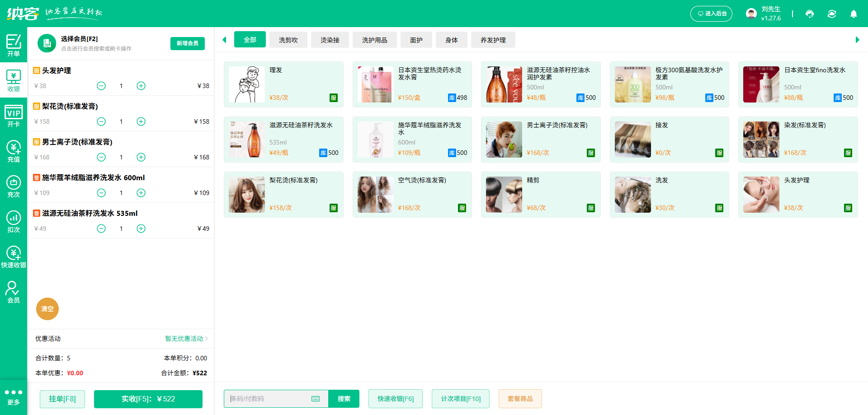Click the right arrow to see more categories

(857, 40)
